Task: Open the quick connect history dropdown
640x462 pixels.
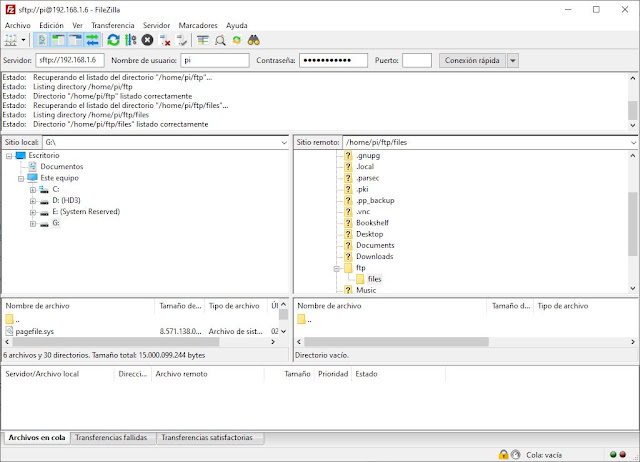Action: click(513, 60)
